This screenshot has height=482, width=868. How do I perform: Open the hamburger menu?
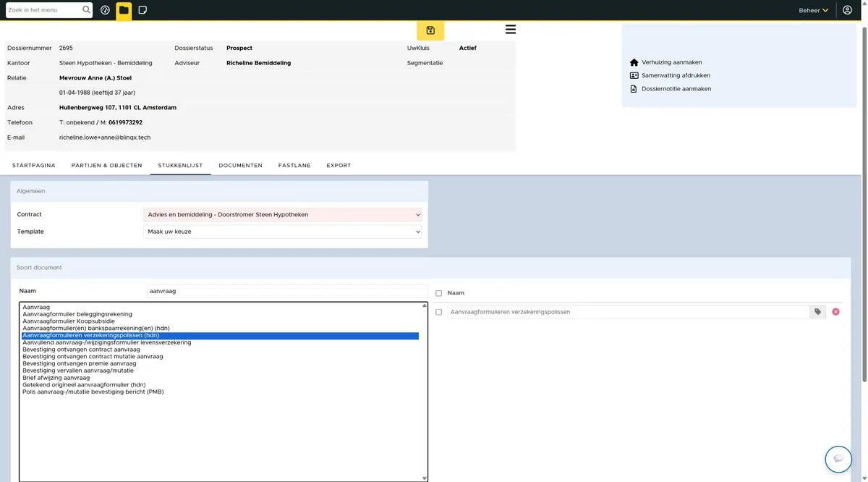(x=511, y=30)
